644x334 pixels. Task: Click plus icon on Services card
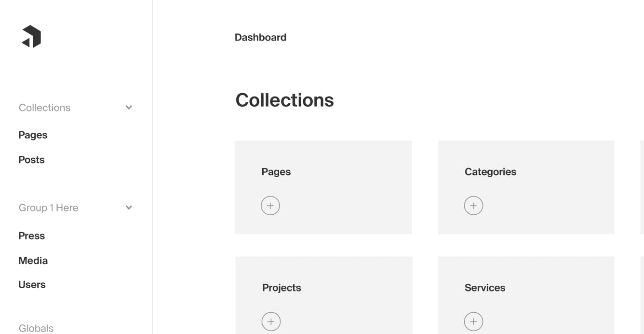click(x=473, y=321)
